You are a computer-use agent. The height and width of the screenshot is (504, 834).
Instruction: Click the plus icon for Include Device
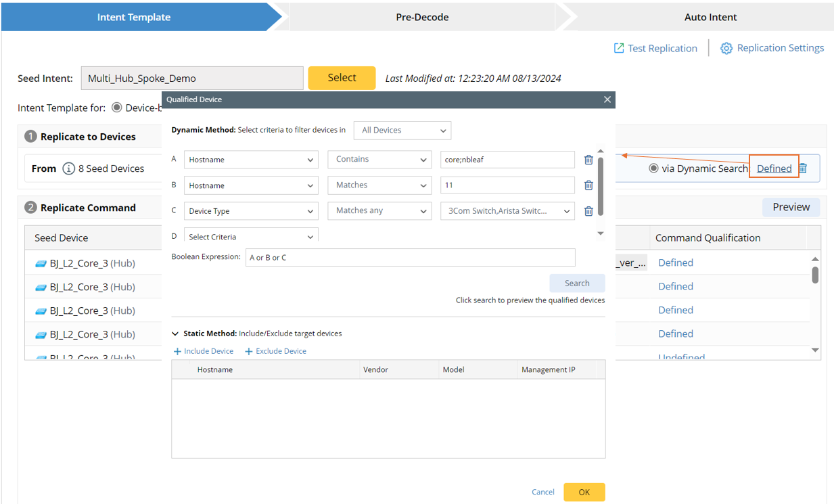coord(177,352)
